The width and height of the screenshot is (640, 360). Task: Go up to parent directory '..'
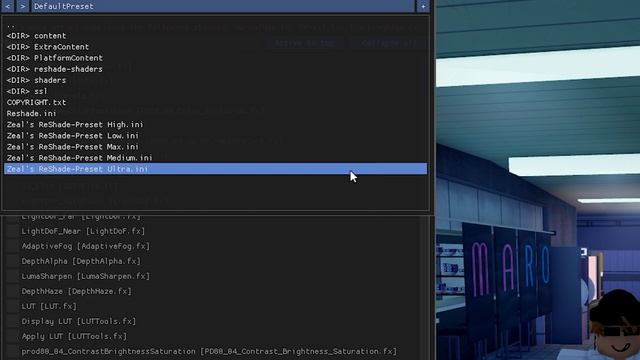coord(216,24)
